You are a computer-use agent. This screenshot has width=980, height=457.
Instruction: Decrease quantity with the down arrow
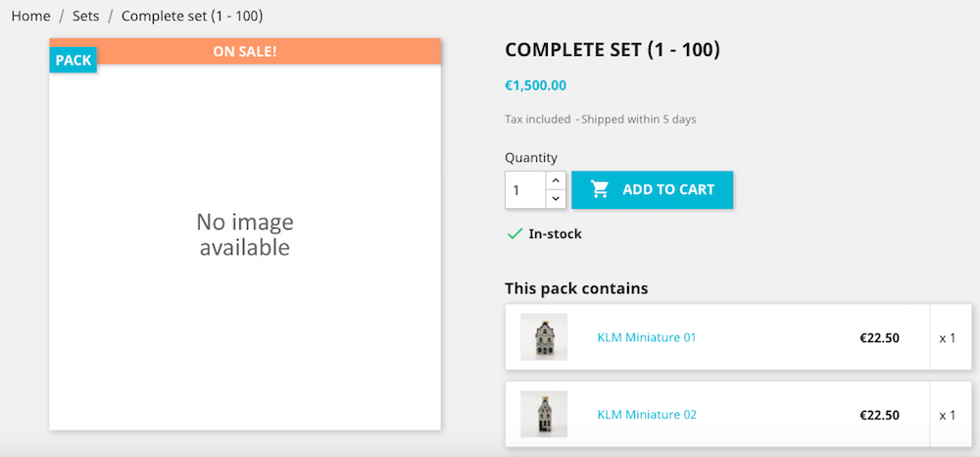556,199
